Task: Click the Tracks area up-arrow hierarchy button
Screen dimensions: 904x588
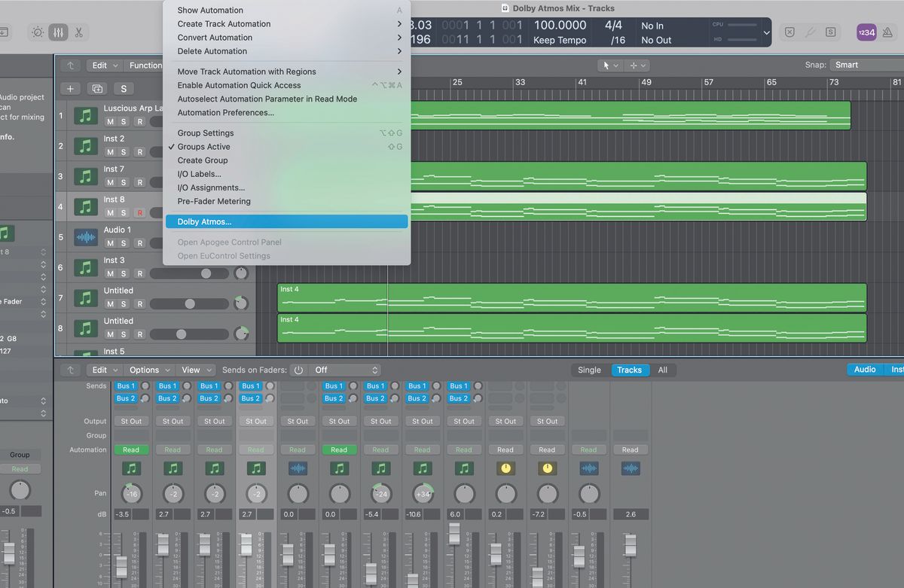Action: coord(71,66)
